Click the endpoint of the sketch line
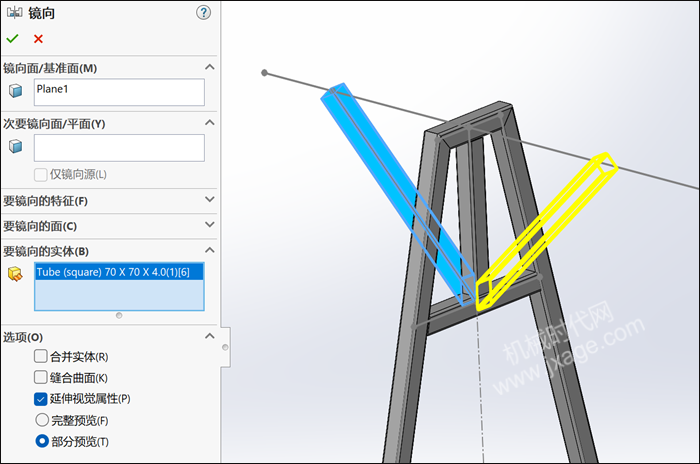 tap(264, 72)
